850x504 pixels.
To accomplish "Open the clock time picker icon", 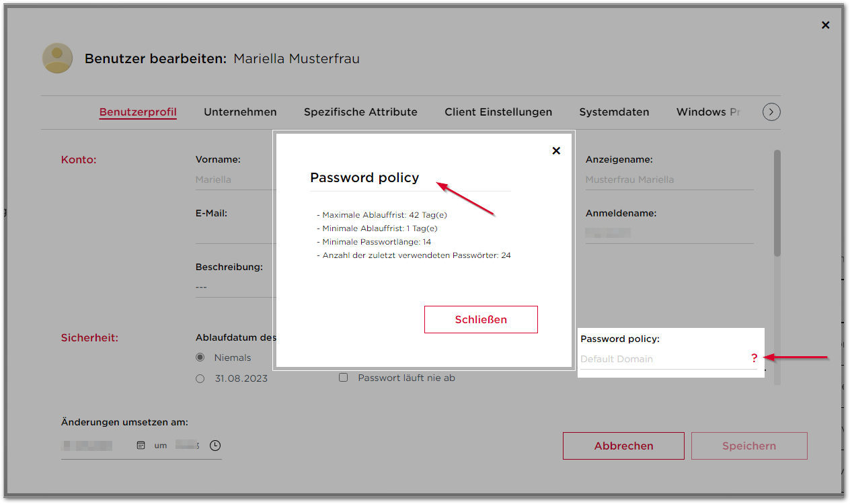I will pos(215,446).
